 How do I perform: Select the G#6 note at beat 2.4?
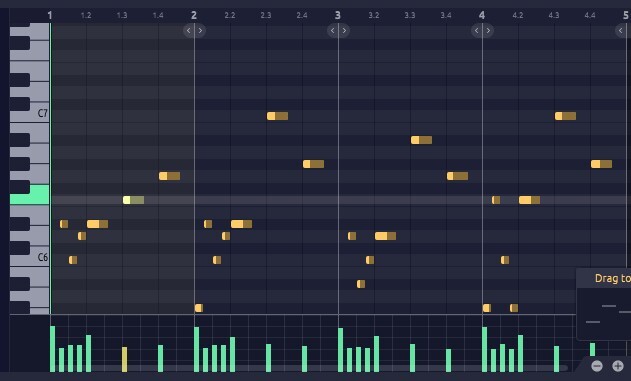313,164
